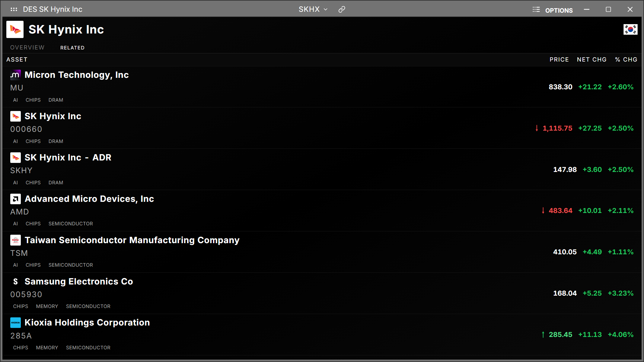Click the SK Hynix header logo
Screen dimensions: 644x362
pyautogui.click(x=15, y=29)
